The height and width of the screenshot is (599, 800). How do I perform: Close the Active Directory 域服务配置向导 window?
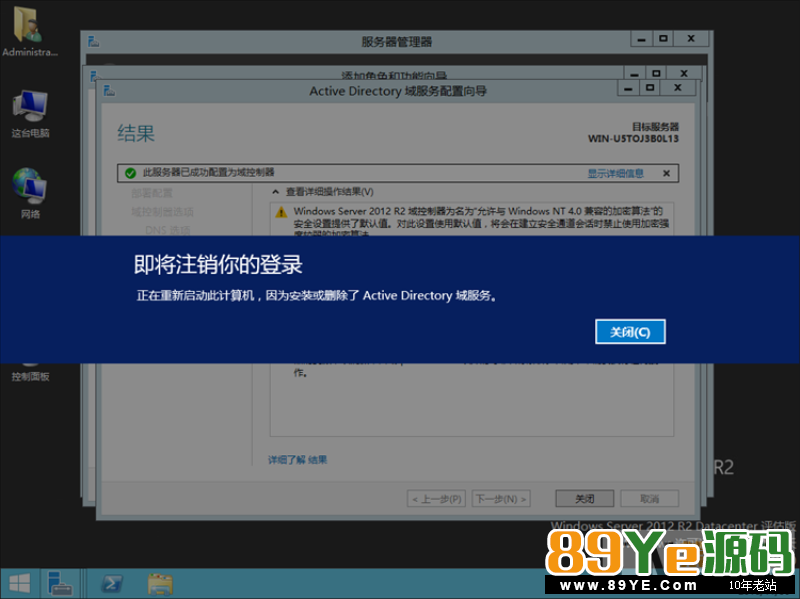[x=678, y=88]
